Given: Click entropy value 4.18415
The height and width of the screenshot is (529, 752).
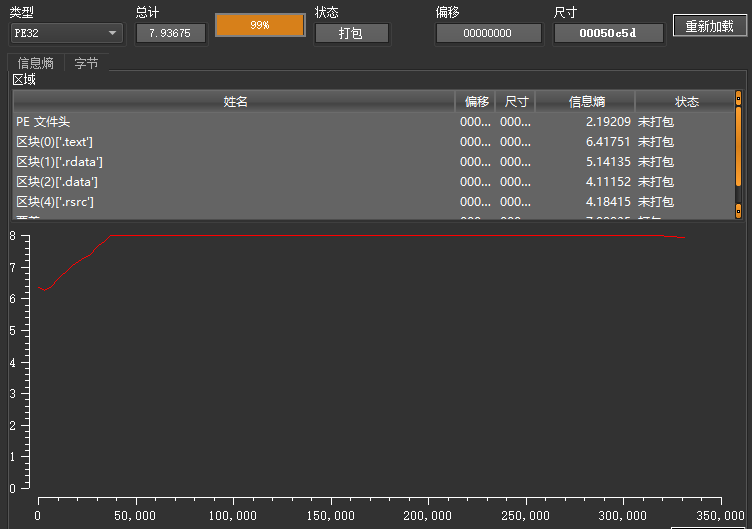Looking at the screenshot, I should click(x=608, y=202).
